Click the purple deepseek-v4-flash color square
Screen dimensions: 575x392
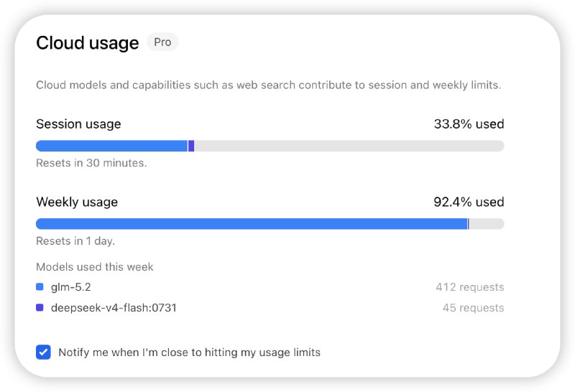(40, 308)
